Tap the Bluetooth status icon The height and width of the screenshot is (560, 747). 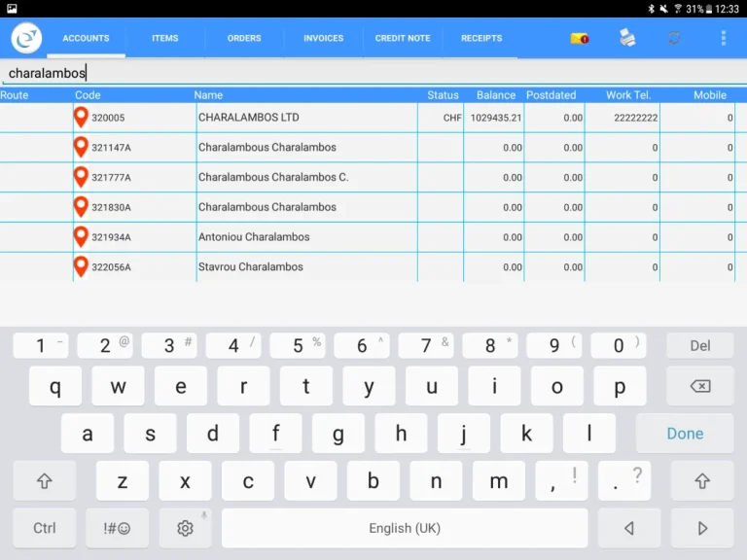point(651,9)
